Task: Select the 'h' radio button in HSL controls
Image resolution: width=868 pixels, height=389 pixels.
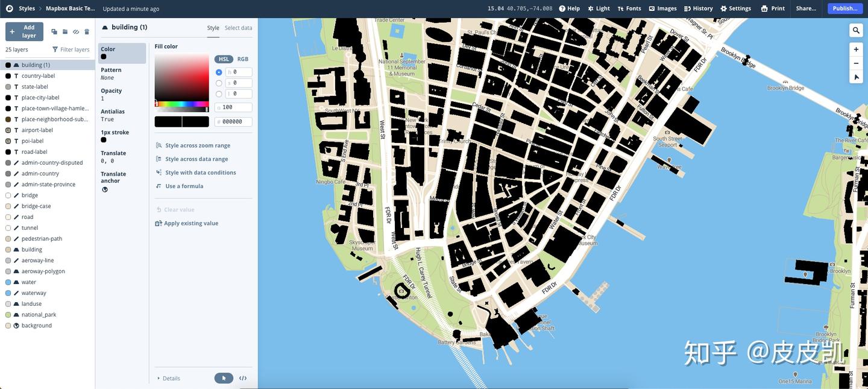Action: tap(218, 71)
